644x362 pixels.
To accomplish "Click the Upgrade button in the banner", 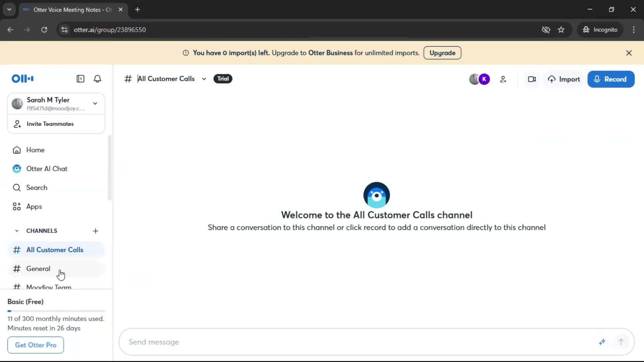I will [x=442, y=53].
